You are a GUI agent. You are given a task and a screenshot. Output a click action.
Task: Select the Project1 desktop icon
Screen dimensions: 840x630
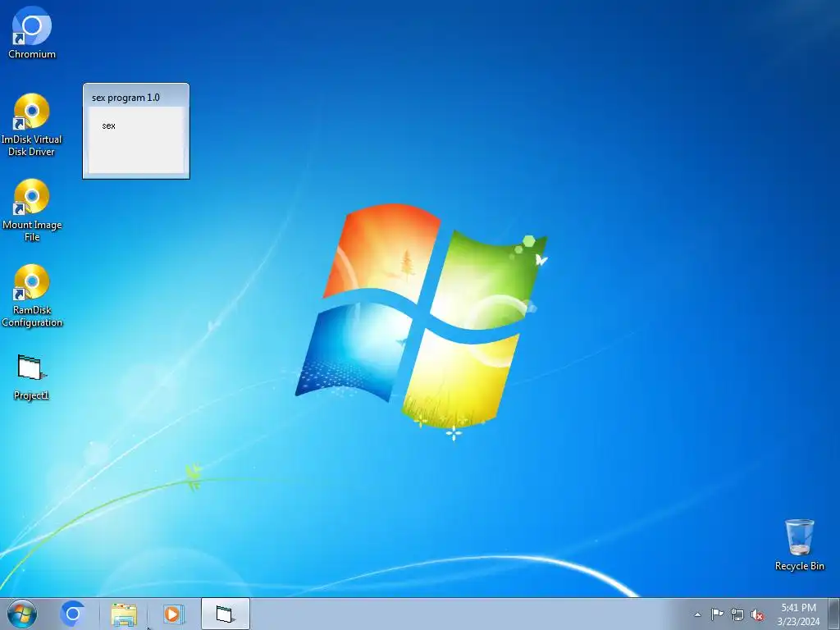(x=31, y=377)
